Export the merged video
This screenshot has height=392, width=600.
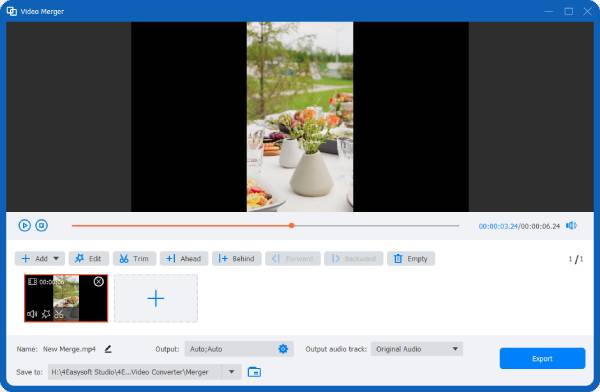pos(542,358)
